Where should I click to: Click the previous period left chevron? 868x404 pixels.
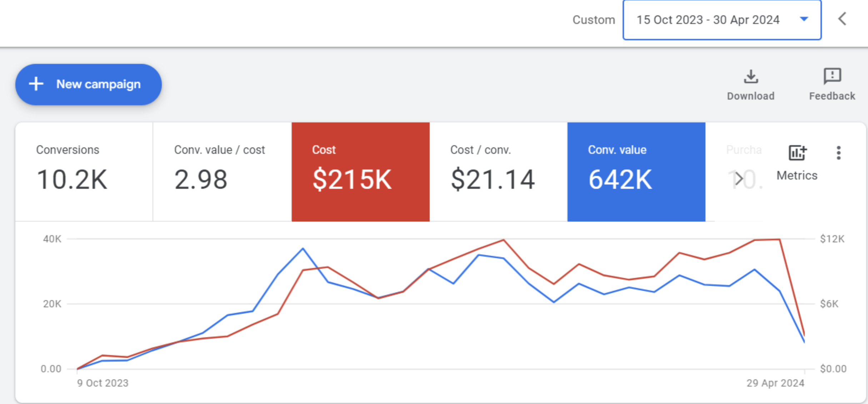point(842,19)
